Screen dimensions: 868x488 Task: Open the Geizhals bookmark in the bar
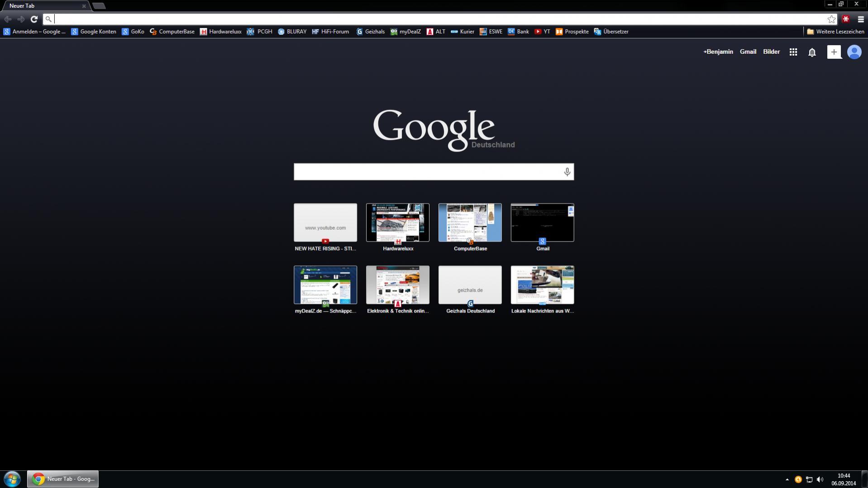pos(371,32)
